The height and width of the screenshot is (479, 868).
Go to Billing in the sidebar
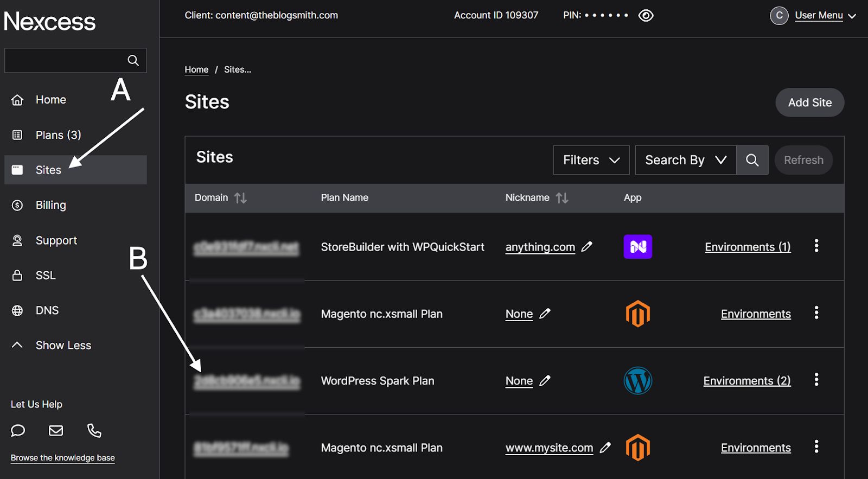pyautogui.click(x=50, y=205)
